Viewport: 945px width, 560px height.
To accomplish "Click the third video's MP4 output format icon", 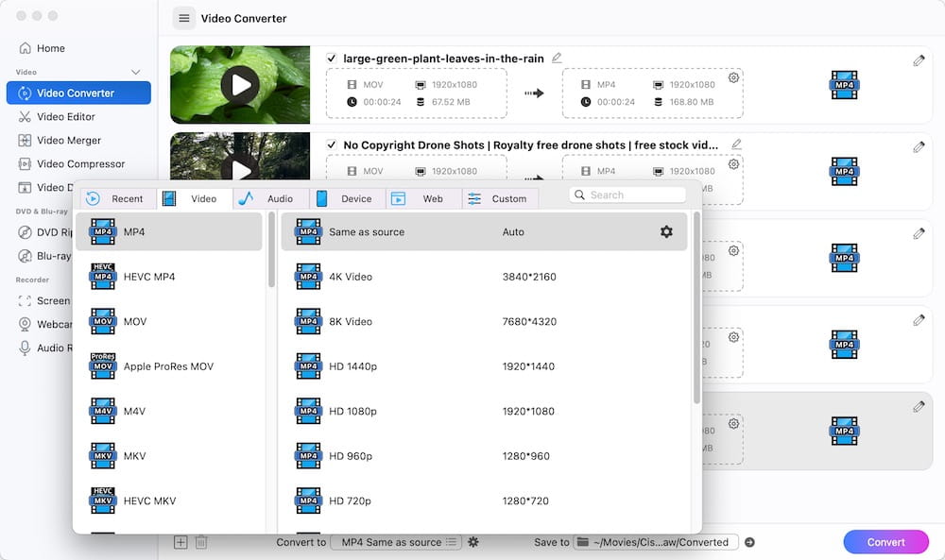I will 844,258.
